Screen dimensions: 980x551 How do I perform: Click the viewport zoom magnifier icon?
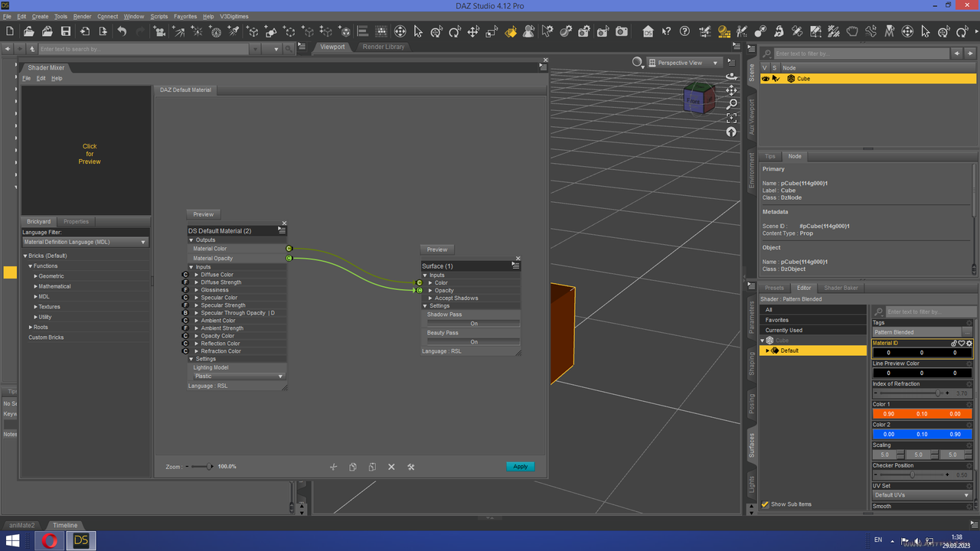[x=731, y=104]
